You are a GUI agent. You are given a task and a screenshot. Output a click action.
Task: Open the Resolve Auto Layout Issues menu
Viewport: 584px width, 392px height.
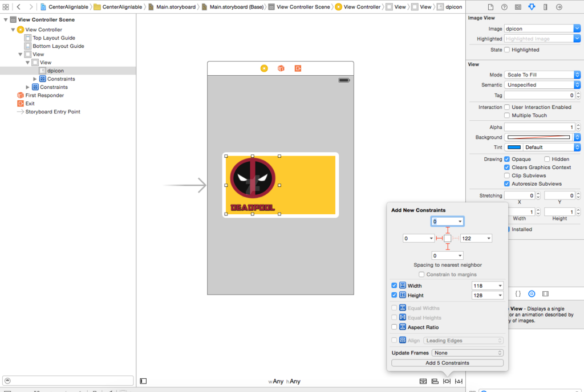(x=459, y=381)
